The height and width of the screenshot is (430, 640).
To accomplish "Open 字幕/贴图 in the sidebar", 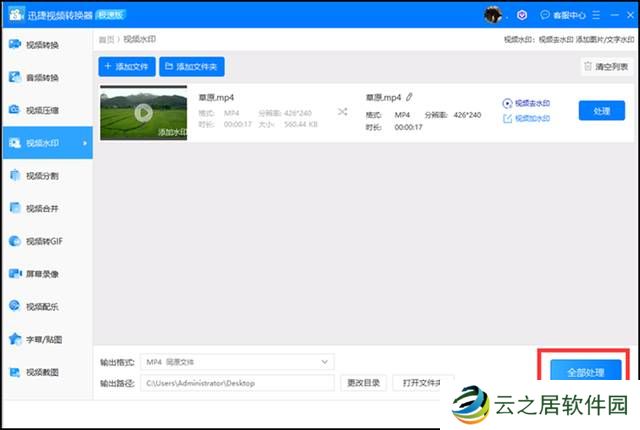I will pyautogui.click(x=42, y=339).
